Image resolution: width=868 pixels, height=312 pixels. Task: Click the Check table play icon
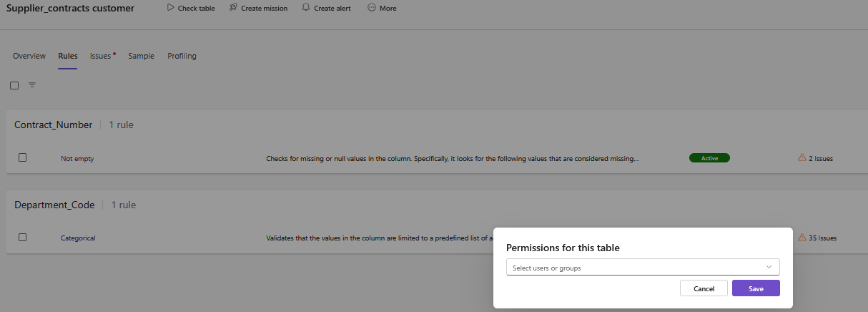tap(170, 8)
